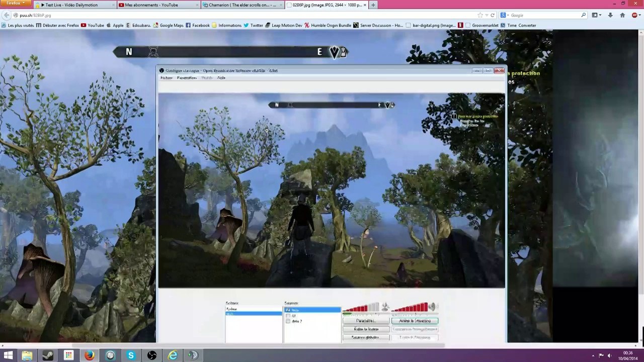This screenshot has height=362, width=644.
Task: Go to the Firefox home page icon
Action: (622, 16)
